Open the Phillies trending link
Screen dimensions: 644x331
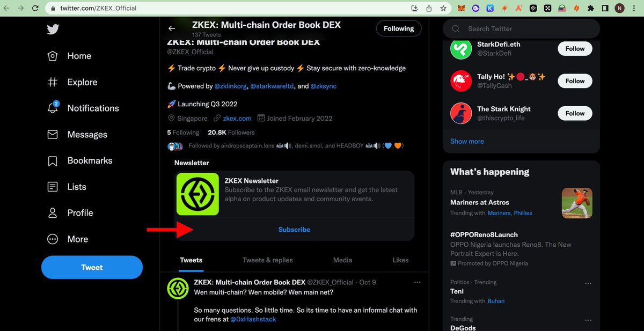point(523,213)
